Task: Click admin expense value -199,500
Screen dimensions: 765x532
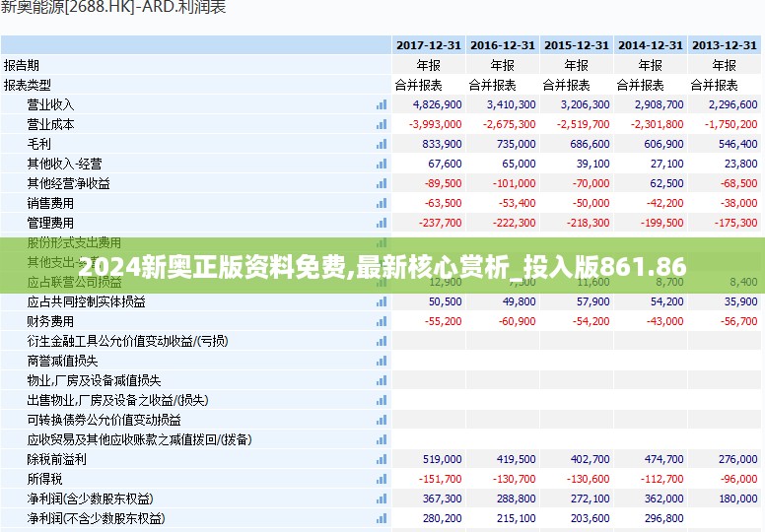Action: (662, 223)
